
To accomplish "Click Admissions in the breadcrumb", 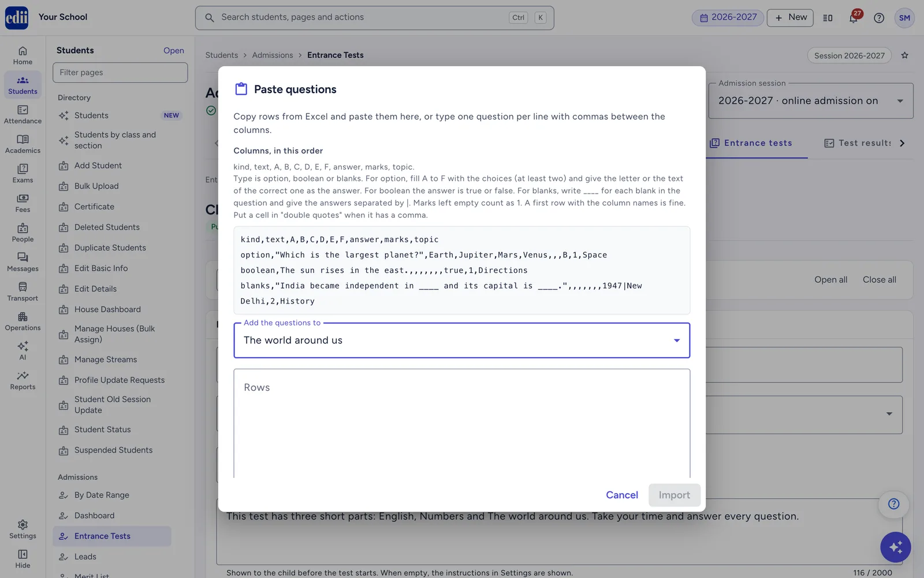I will click(273, 55).
